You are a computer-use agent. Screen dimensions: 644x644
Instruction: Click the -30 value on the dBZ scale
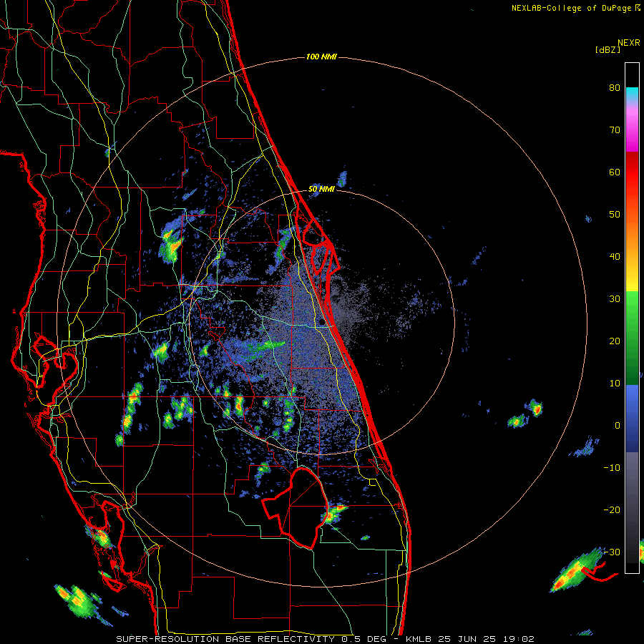pos(612,552)
